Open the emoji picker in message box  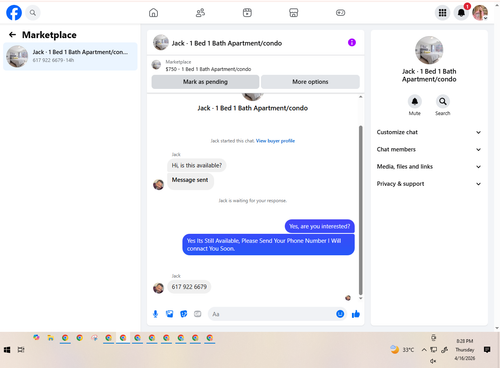pyautogui.click(x=340, y=314)
